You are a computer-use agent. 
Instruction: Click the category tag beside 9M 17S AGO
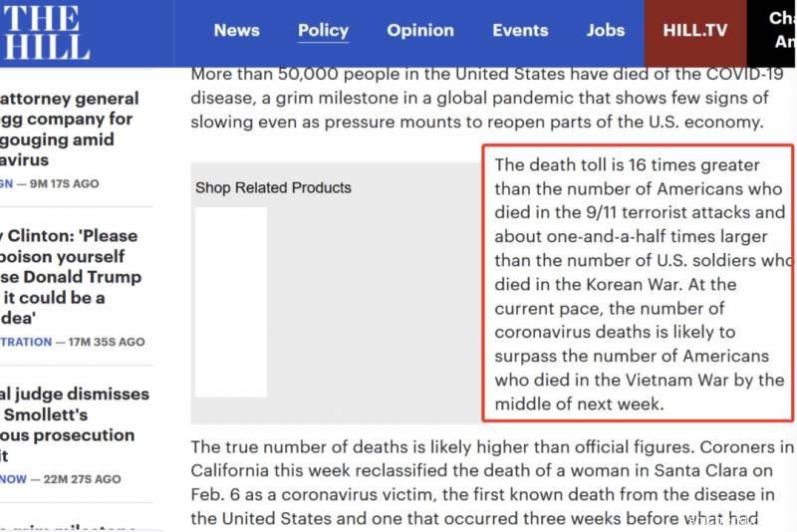(6, 183)
